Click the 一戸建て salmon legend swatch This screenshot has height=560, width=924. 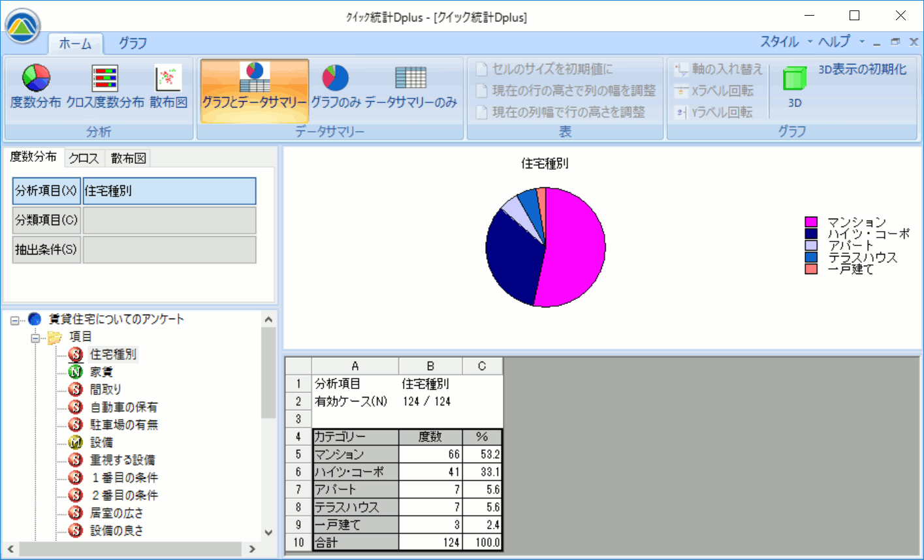(811, 269)
